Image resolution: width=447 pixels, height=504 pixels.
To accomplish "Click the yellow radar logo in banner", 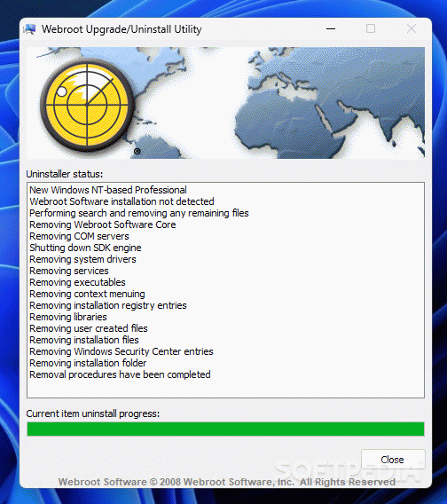I will 87,105.
